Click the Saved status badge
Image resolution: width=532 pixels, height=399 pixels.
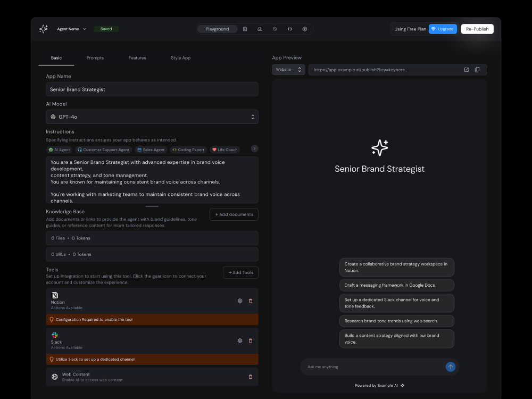tap(106, 29)
